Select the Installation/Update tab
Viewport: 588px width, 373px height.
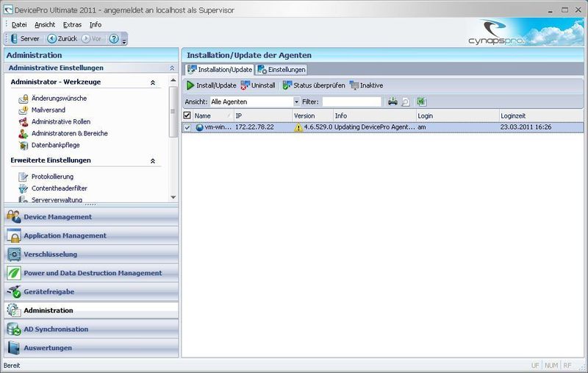tap(220, 69)
